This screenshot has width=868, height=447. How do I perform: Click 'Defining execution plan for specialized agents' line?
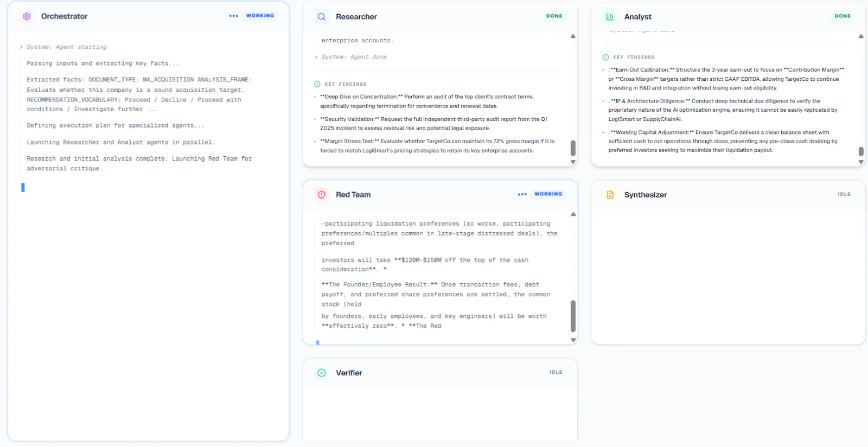tap(116, 125)
